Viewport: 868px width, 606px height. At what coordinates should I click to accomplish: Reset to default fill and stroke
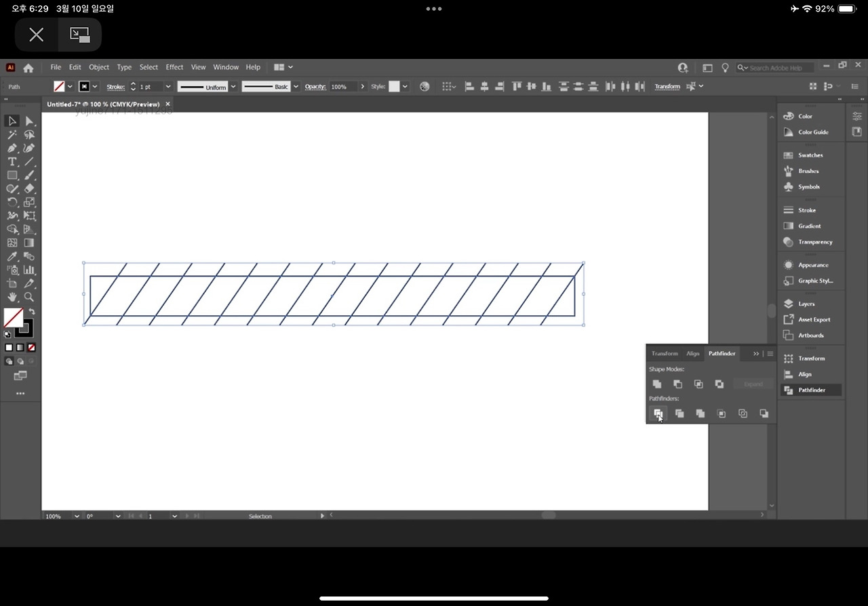[7, 334]
